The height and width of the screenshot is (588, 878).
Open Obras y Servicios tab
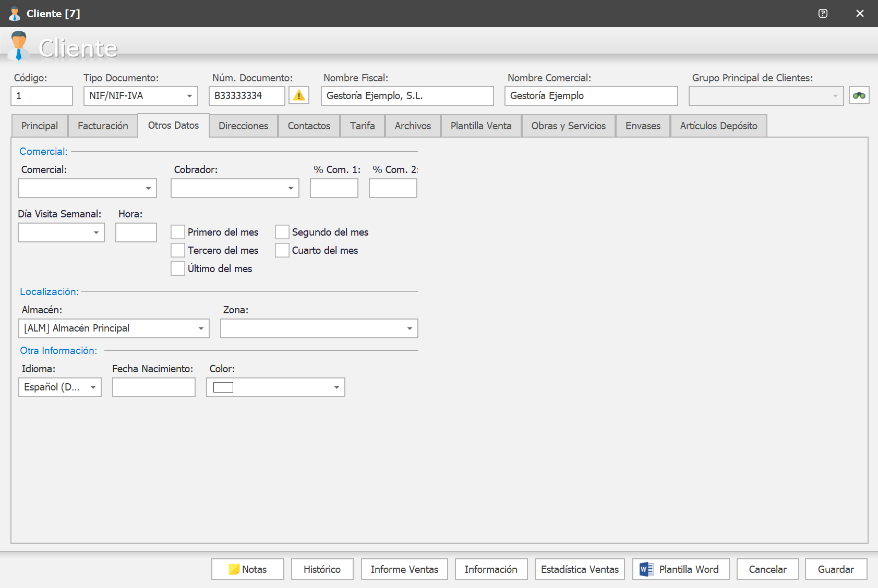coord(569,126)
